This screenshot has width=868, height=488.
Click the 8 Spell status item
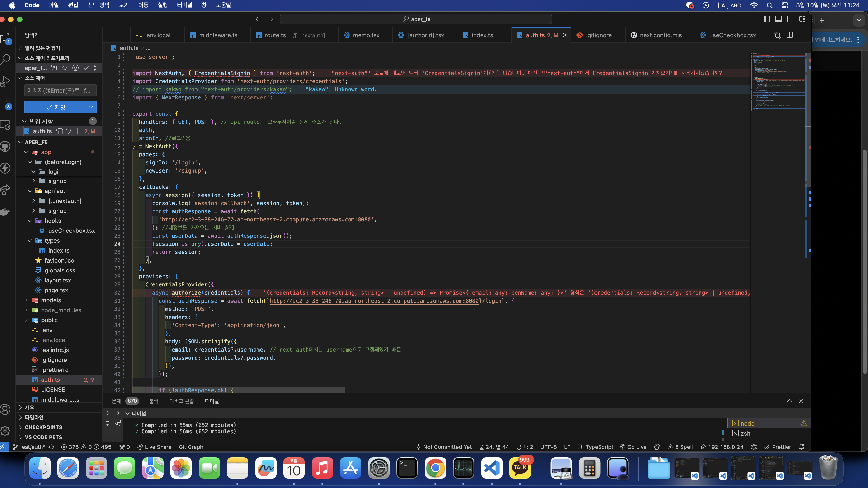click(680, 447)
